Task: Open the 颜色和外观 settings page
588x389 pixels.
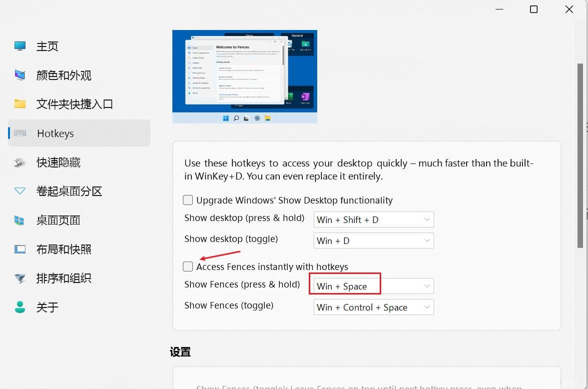Action: pos(79,75)
